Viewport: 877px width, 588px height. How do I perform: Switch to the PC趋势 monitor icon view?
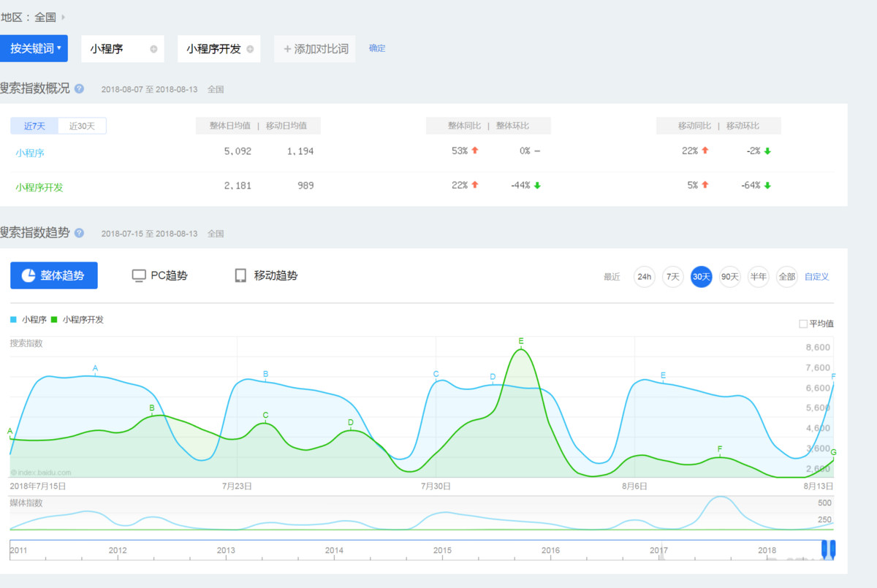pos(139,275)
